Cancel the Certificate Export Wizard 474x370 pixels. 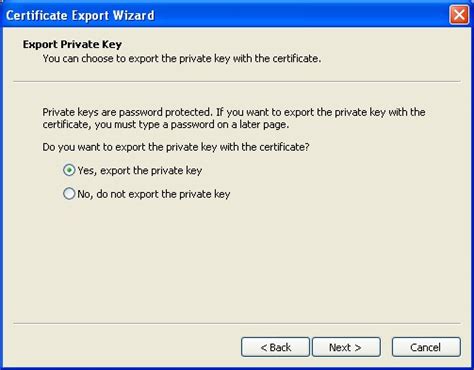pos(426,347)
